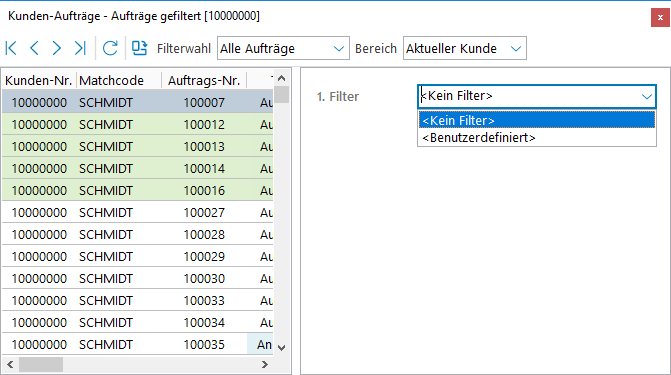Image resolution: width=671 pixels, height=375 pixels.
Task: Select order row 100035
Action: coord(137,345)
